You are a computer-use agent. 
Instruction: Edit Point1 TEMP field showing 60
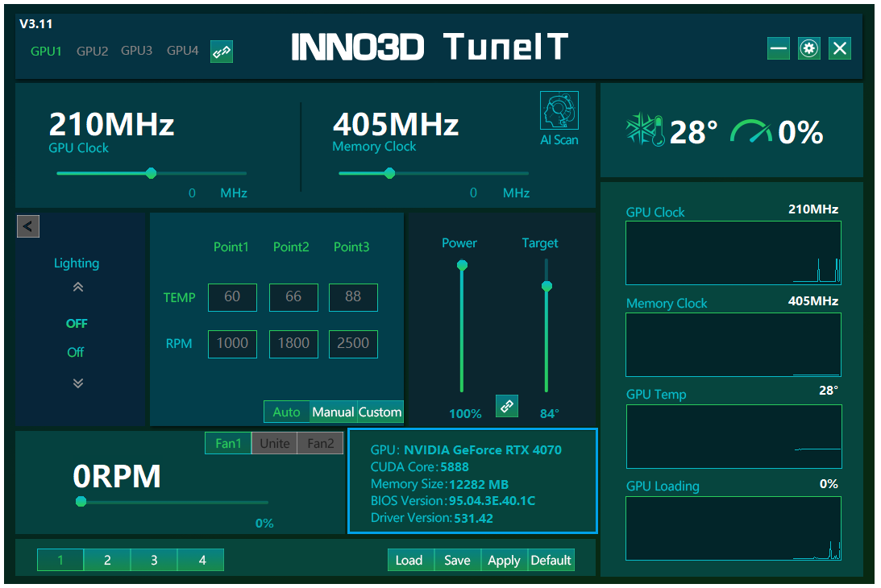point(233,297)
